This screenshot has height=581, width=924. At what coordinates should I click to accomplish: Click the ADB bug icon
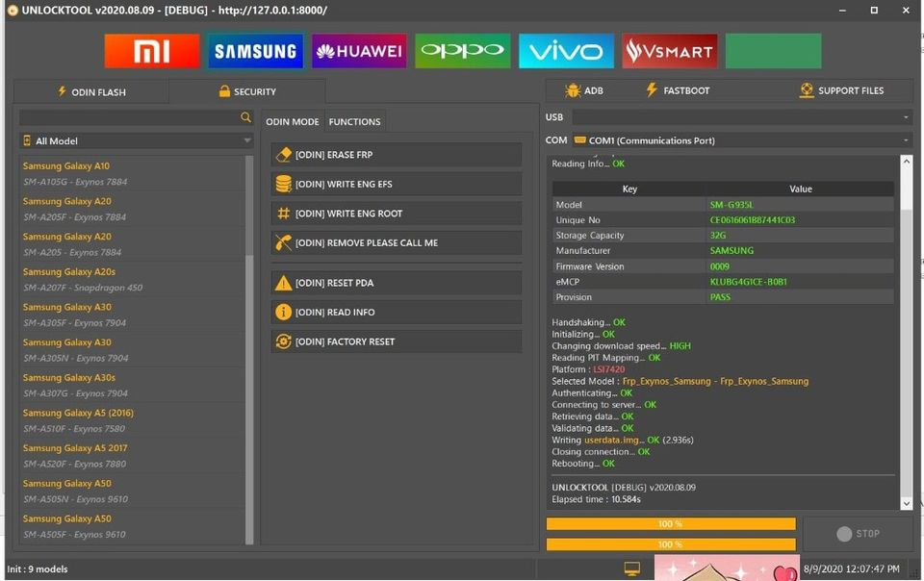(x=572, y=90)
